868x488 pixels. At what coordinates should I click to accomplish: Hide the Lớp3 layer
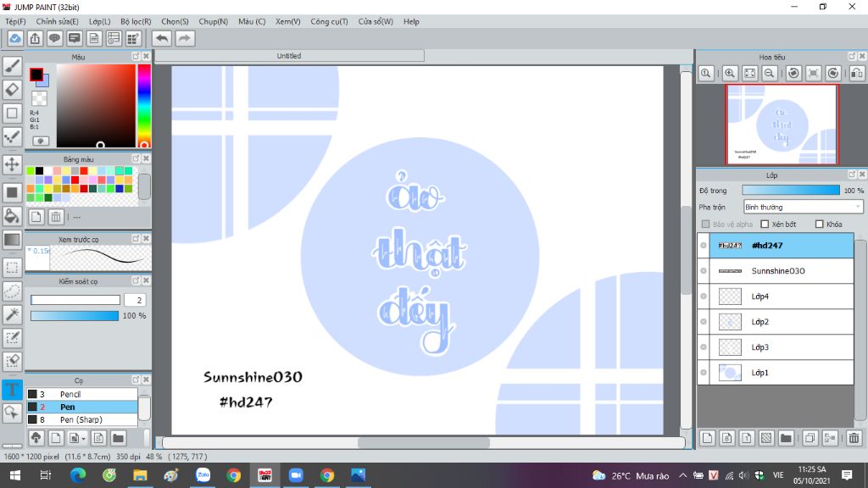coord(703,347)
